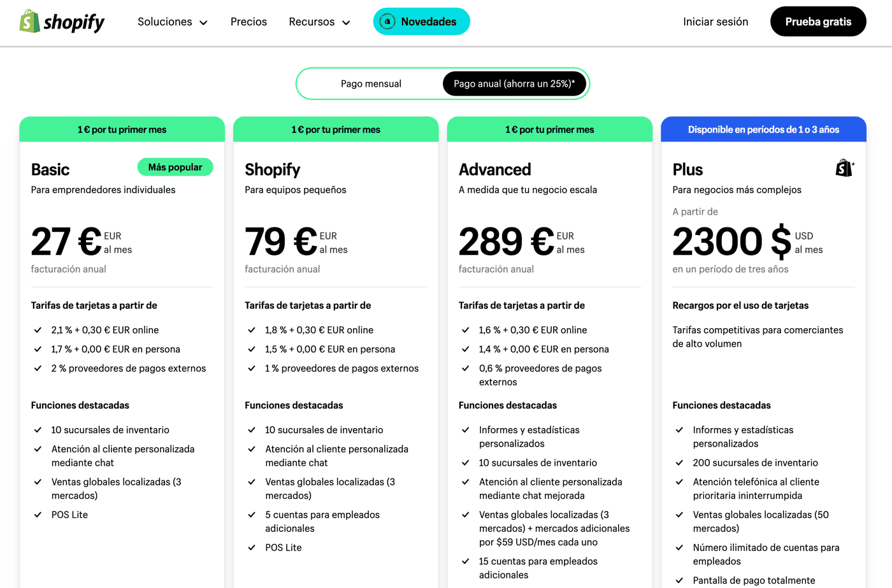The image size is (892, 588).
Task: Click Recargos por el uso de tarjetas heading
Action: click(740, 305)
